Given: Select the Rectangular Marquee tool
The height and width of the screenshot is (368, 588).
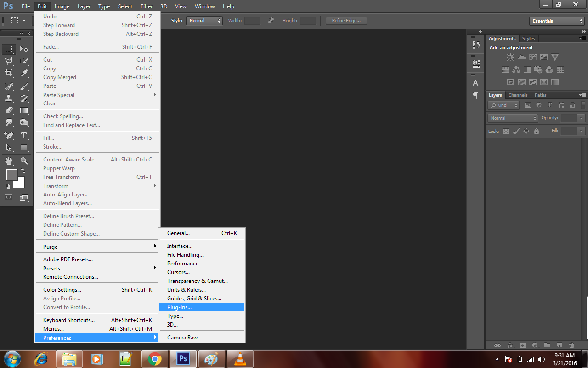Looking at the screenshot, I should click(x=9, y=49).
